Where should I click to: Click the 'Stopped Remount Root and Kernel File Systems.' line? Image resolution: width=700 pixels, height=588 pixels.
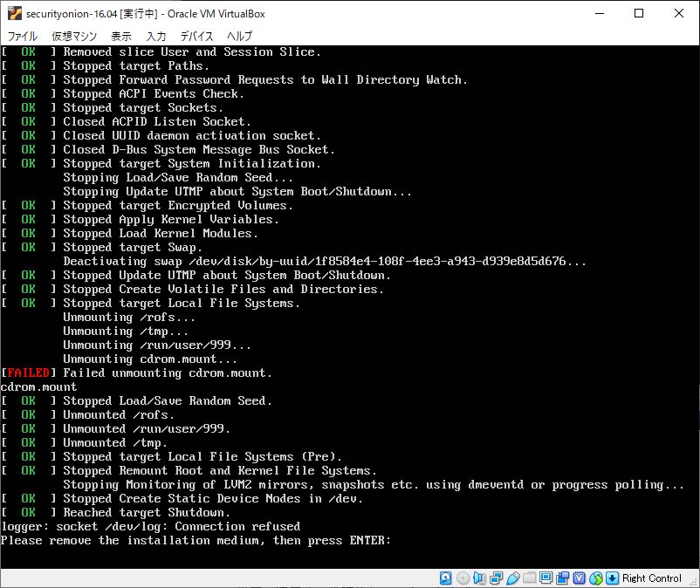220,471
